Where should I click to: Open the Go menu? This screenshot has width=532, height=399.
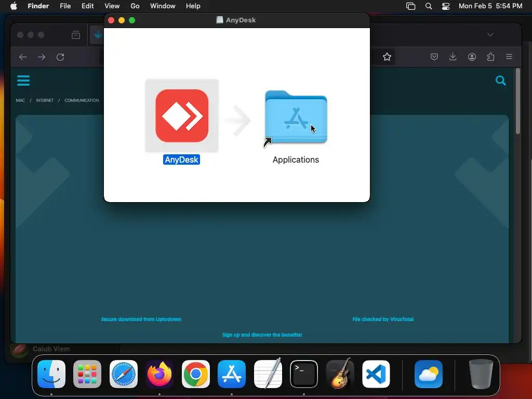pos(135,6)
